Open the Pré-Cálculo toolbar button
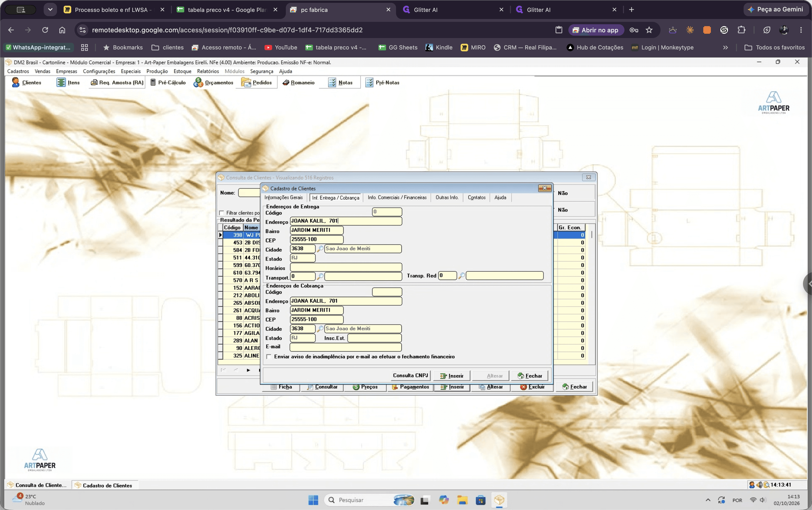Screen dimensions: 812x510 [x=168, y=83]
